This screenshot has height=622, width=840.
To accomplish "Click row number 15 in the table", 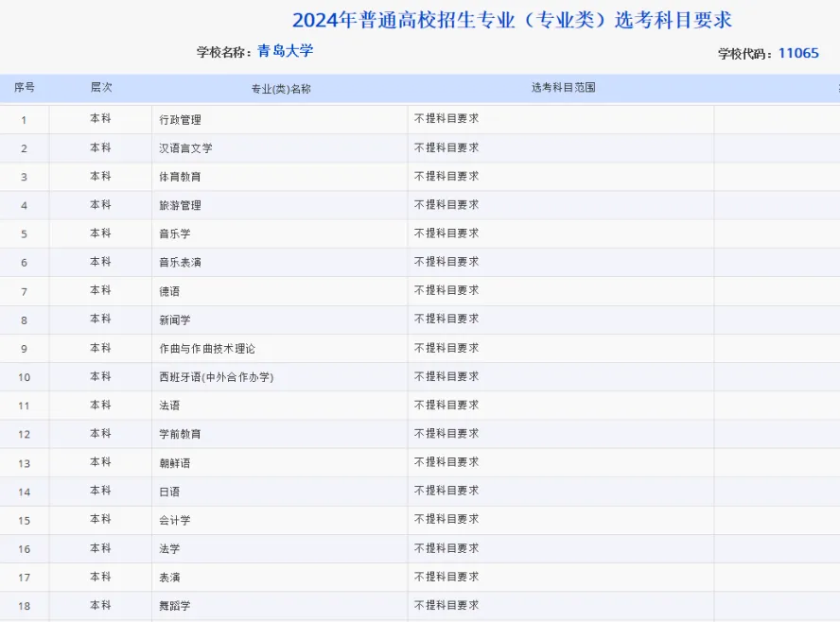I will [24, 520].
